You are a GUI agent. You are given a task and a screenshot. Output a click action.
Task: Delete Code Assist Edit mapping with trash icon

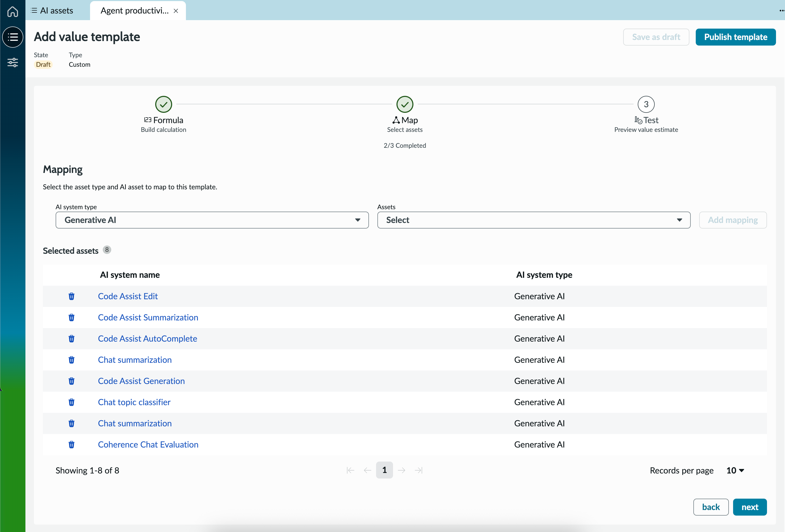tap(71, 296)
